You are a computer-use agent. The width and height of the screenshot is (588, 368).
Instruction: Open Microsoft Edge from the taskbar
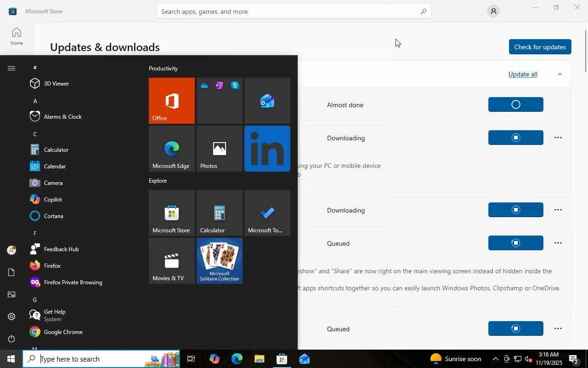tap(237, 359)
